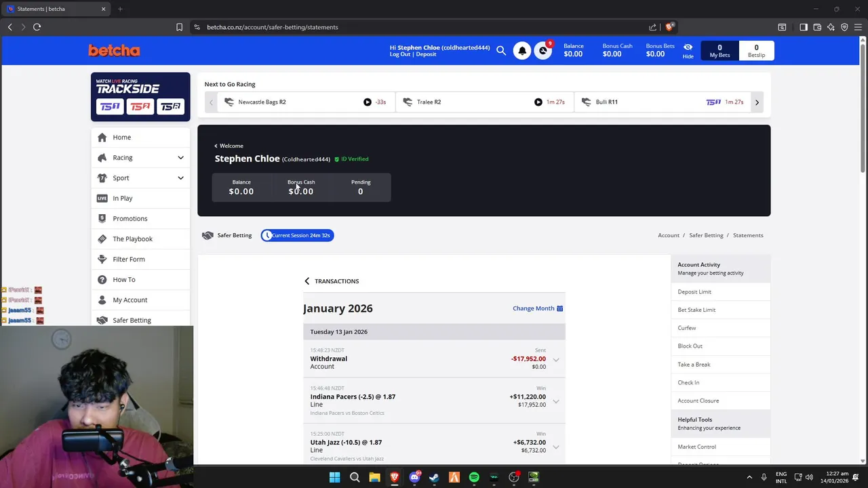Expand the Racing menu chevron
868x488 pixels.
pos(180,157)
